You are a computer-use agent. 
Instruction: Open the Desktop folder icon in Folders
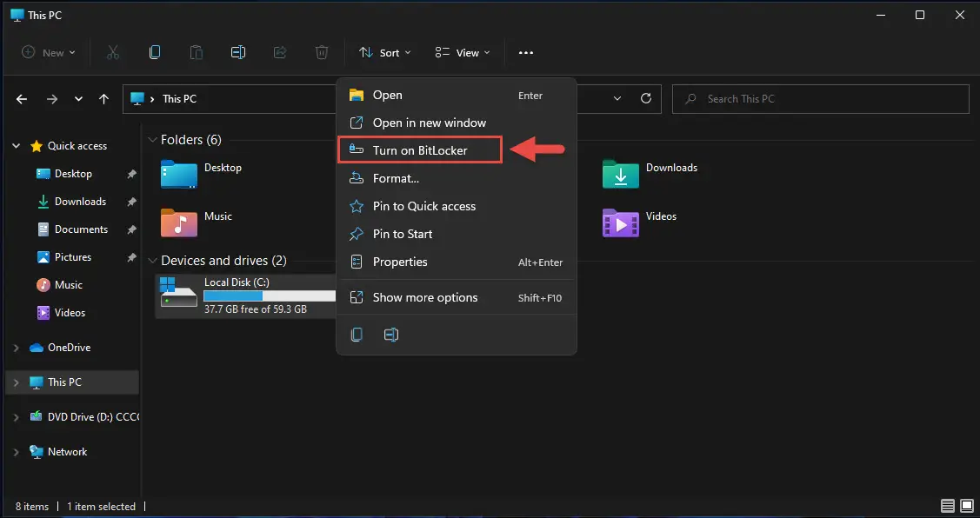pos(179,174)
